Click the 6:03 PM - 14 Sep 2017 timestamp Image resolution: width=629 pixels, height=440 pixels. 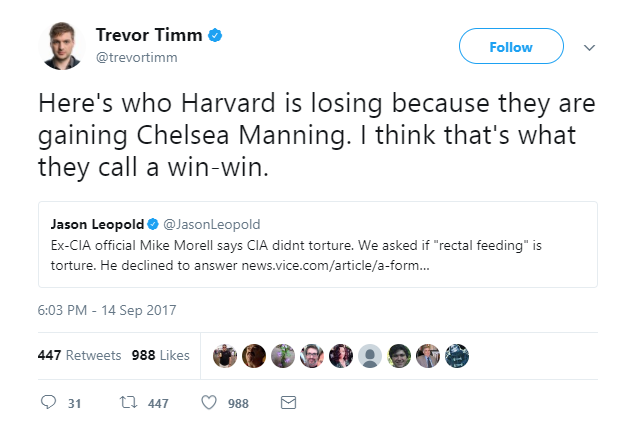[x=107, y=310]
